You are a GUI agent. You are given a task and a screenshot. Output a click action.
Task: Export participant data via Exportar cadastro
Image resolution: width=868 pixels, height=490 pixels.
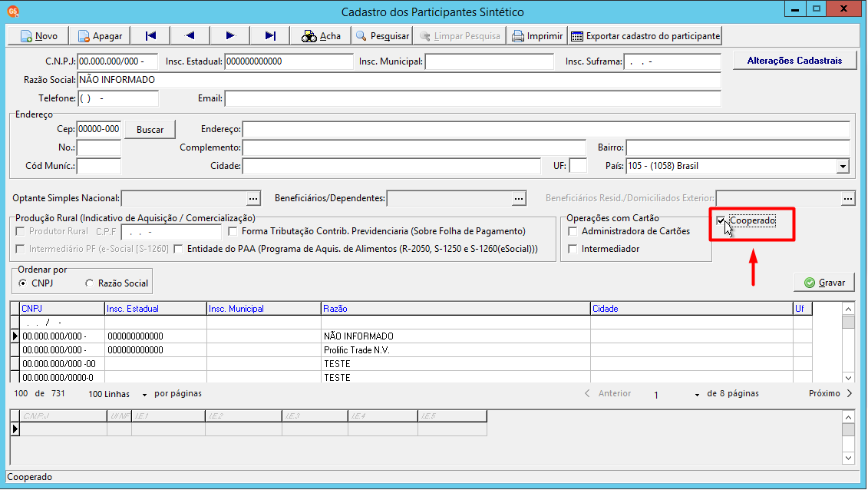coord(645,36)
